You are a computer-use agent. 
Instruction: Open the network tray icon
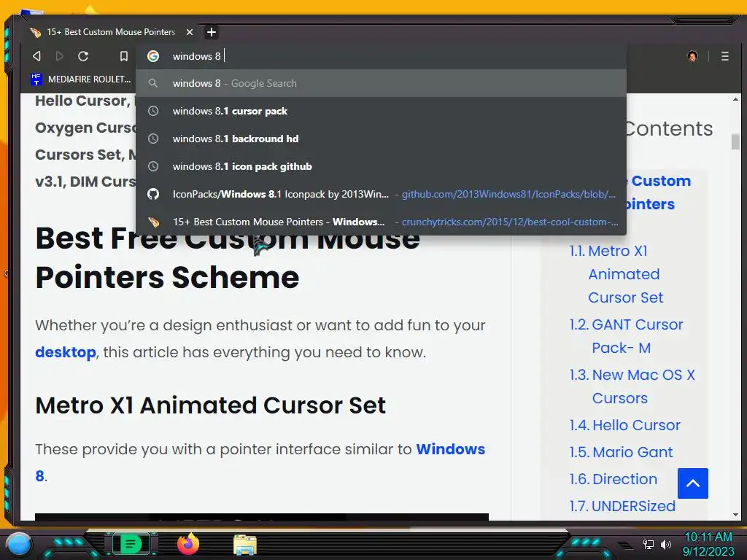[x=648, y=544]
